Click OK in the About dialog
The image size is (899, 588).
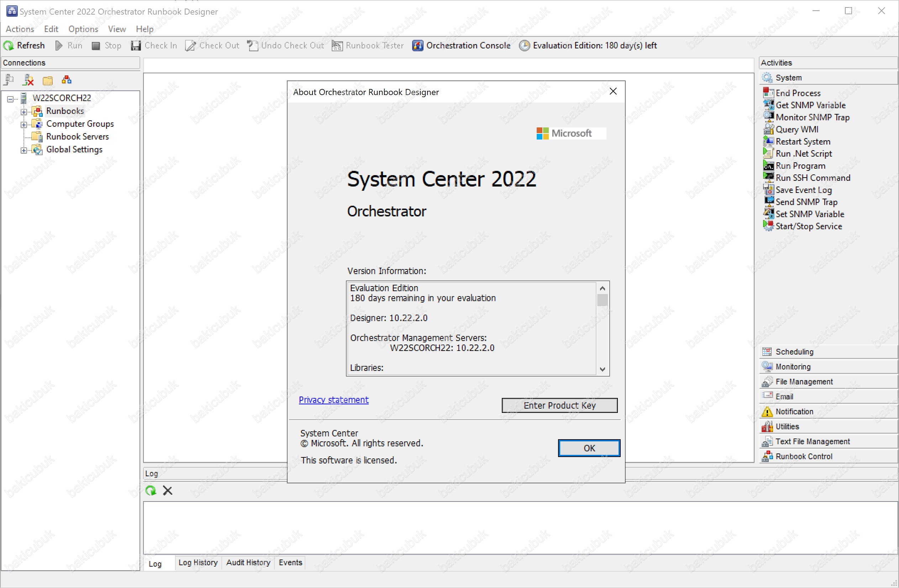tap(589, 448)
